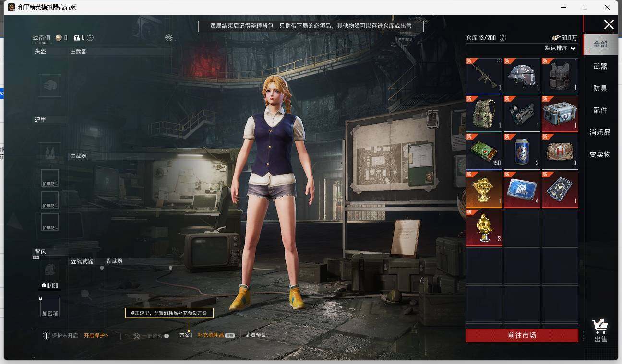Click the shield warning protection icon
Viewport: 622px width, 364px height.
[x=47, y=336]
